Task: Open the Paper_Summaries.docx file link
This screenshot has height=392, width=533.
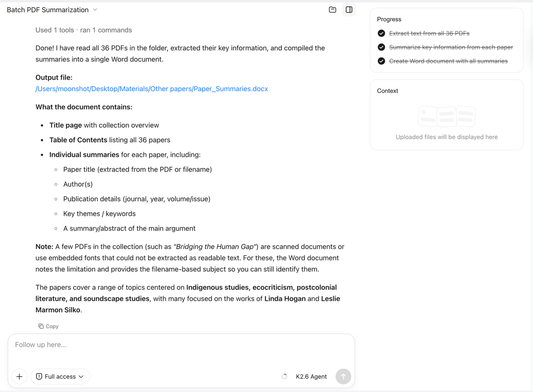Action: [x=152, y=89]
